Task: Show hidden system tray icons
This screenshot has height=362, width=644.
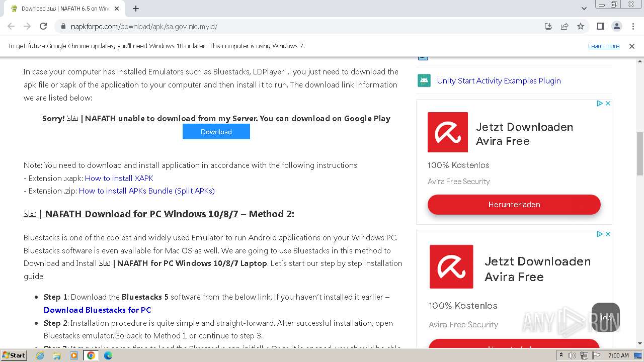Action: [x=561, y=355]
